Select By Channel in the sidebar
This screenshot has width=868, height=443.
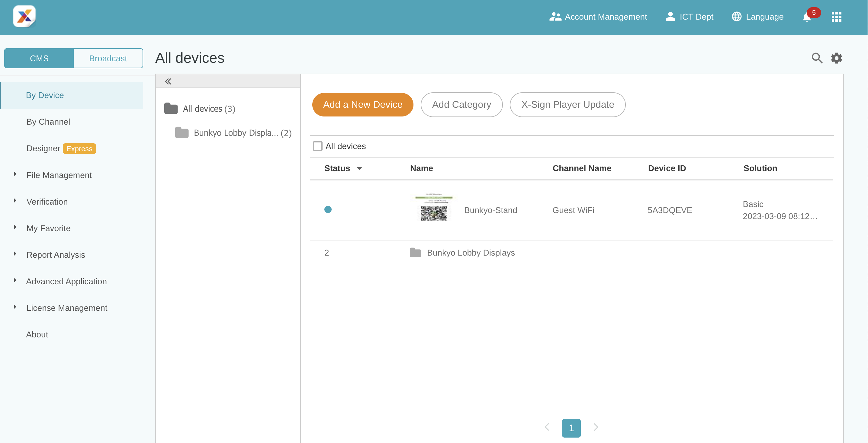pyautogui.click(x=48, y=122)
